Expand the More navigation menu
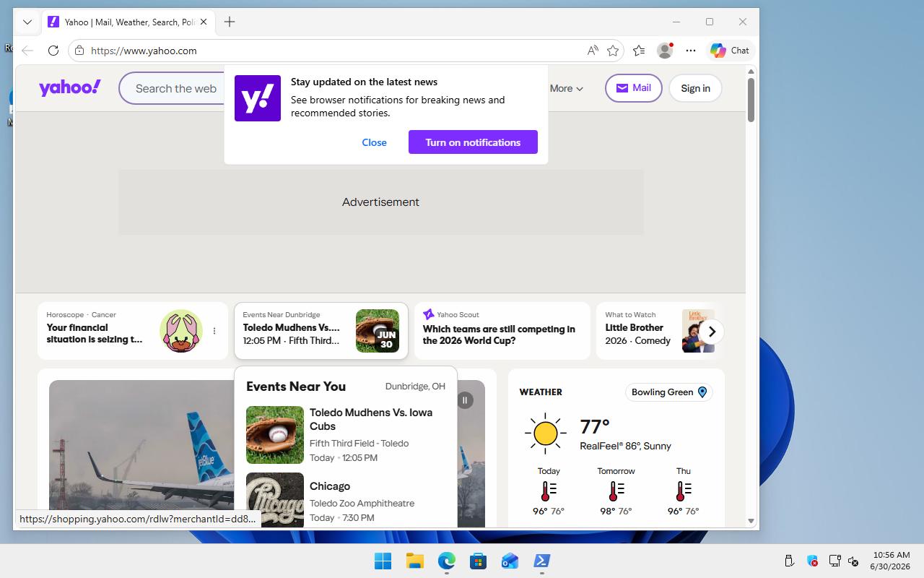 point(567,88)
